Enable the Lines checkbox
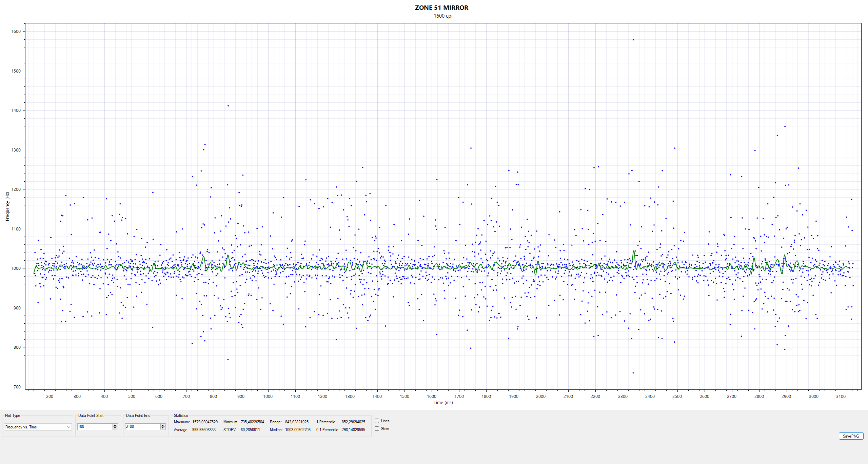The image size is (868, 464). [377, 421]
